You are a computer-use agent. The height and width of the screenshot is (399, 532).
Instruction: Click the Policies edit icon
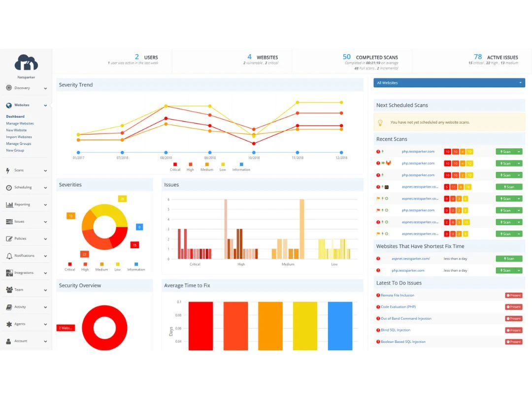coord(9,239)
